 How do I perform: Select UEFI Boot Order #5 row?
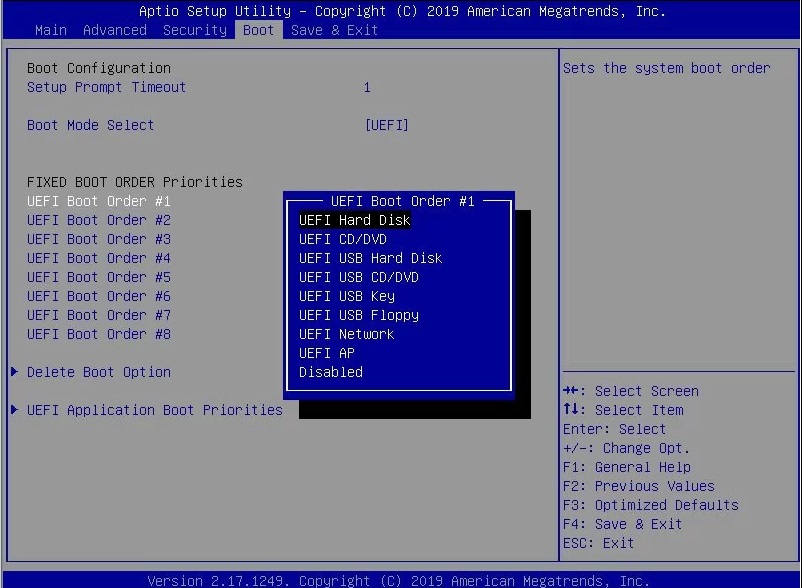point(98,277)
